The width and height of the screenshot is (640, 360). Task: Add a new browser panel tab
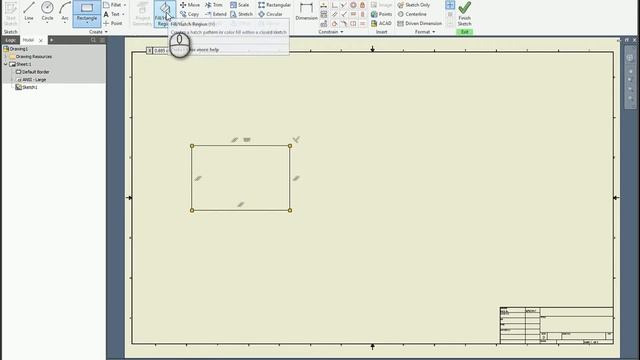51,40
